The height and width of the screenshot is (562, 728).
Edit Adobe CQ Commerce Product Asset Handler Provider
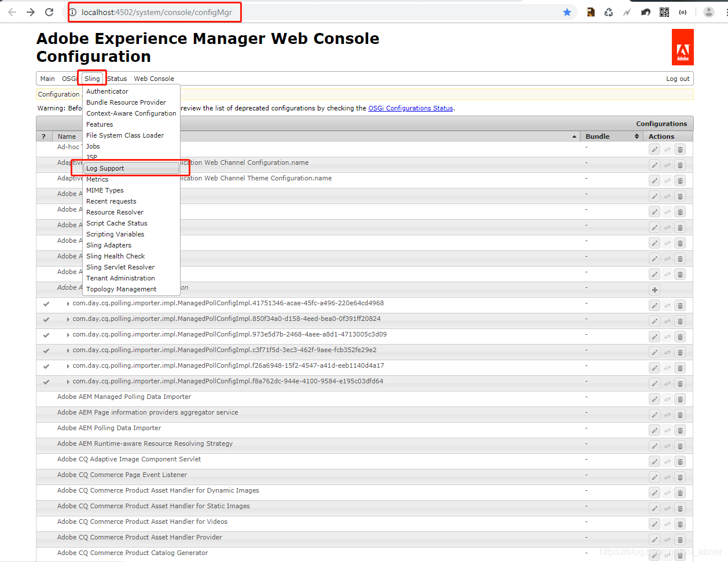click(x=655, y=540)
